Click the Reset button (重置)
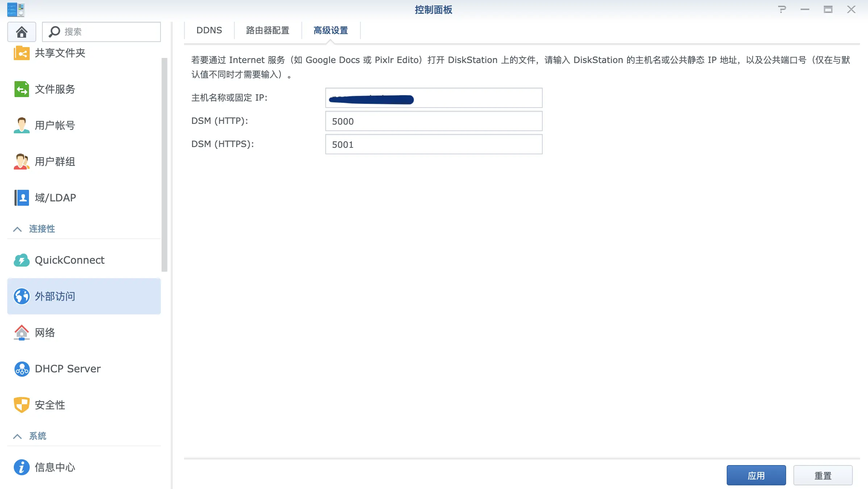Viewport: 868px width, 489px height. 823,475
